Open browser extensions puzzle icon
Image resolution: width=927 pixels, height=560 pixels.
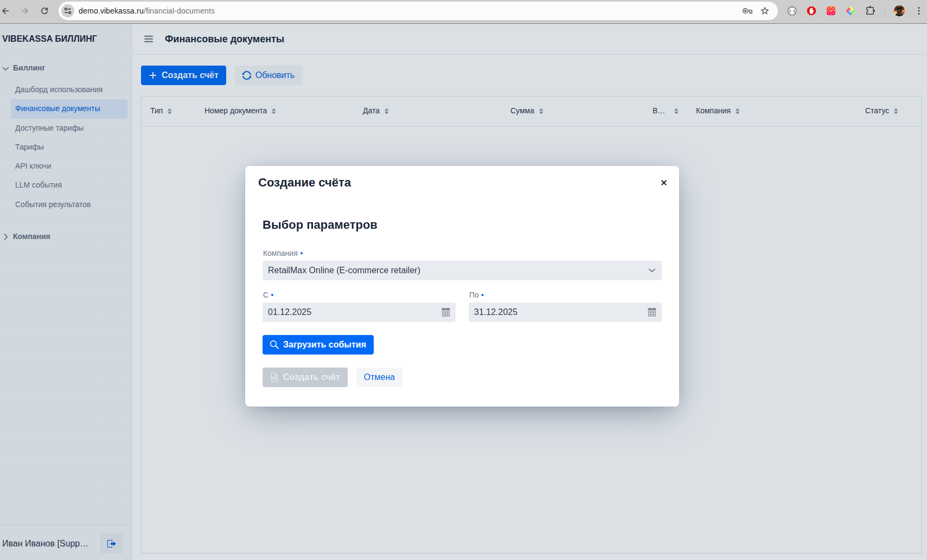[x=870, y=11]
